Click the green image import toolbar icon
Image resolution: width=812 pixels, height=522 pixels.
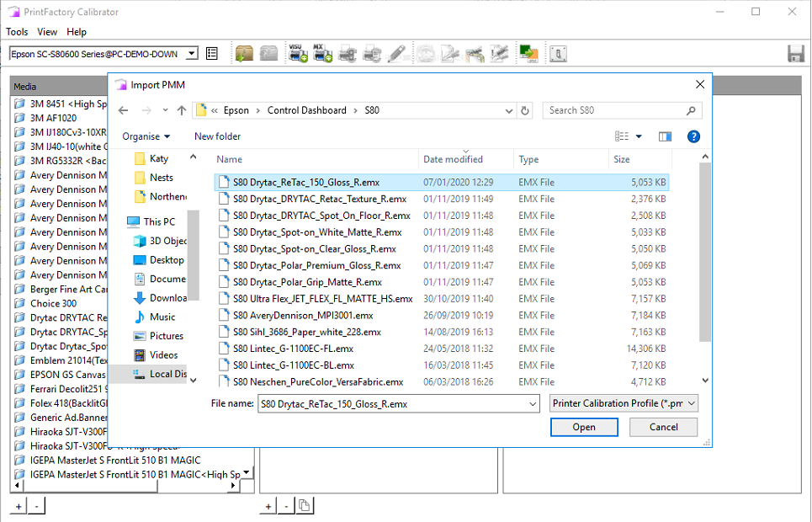[528, 53]
